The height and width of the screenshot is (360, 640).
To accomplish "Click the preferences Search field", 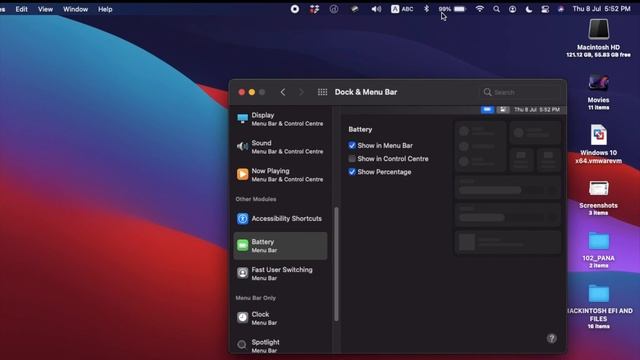I will (520, 92).
